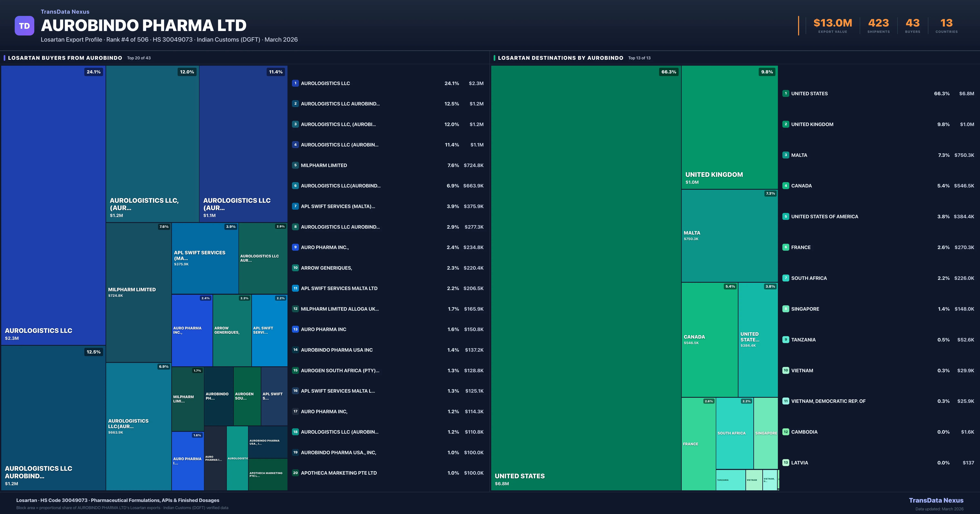980x514 pixels.
Task: Click APL SWIFT SERVICES (MA... treemap tile
Action: tap(205, 258)
